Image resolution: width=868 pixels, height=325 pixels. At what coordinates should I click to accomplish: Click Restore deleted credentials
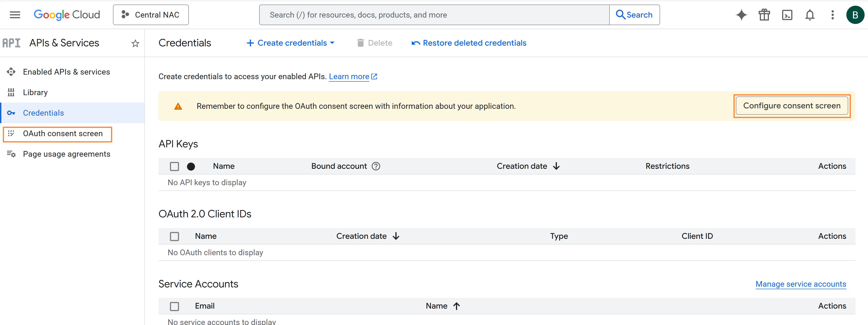(x=469, y=43)
